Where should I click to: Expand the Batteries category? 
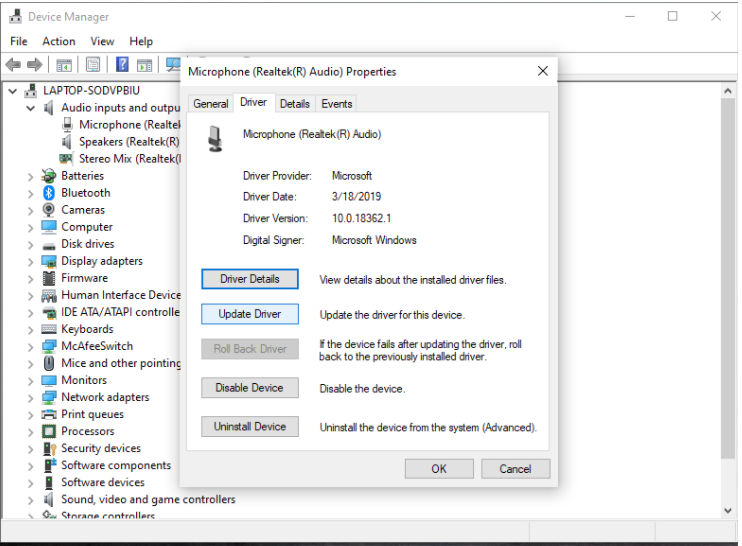(x=30, y=177)
